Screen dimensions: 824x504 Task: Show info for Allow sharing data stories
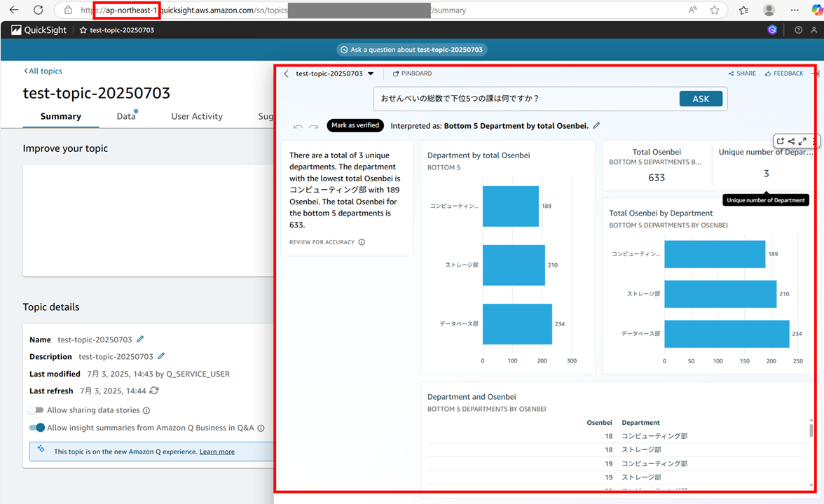(x=146, y=410)
